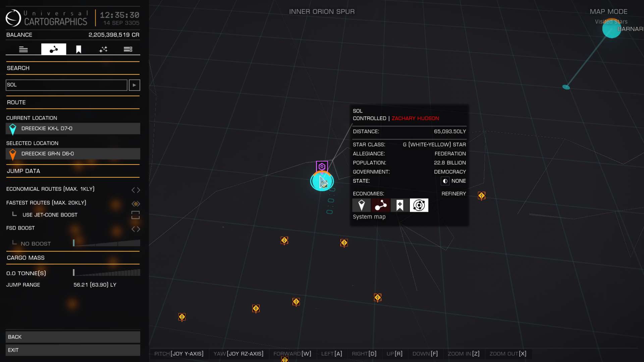Click the BACK button
Screen dimensions: 644x362
(73, 337)
